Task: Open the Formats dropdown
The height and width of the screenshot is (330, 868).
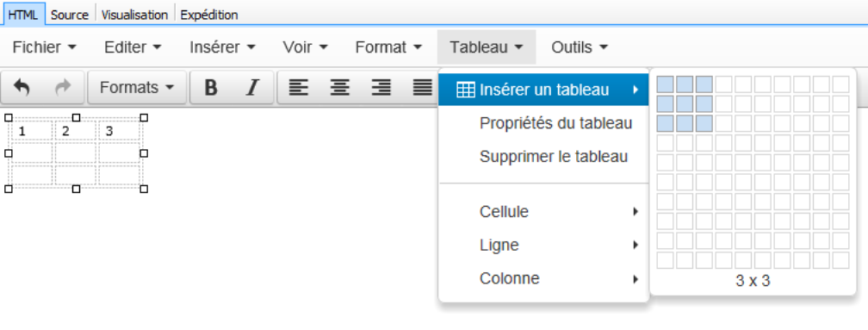Action: (x=137, y=88)
